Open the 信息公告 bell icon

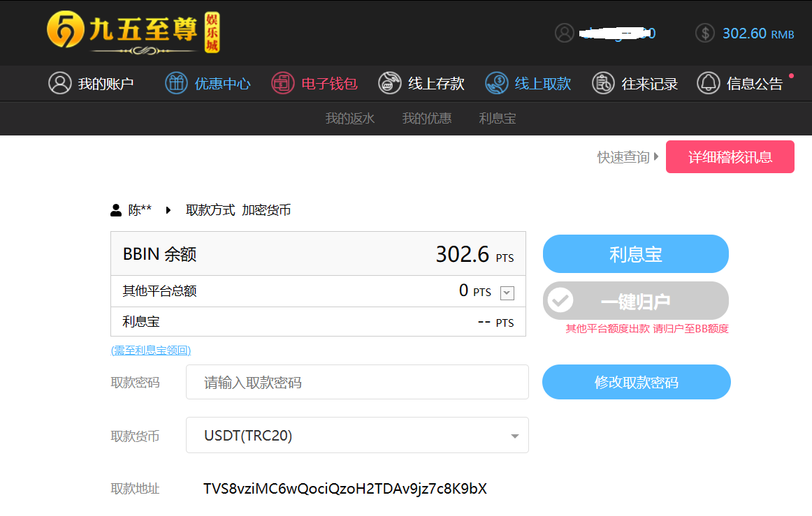708,83
